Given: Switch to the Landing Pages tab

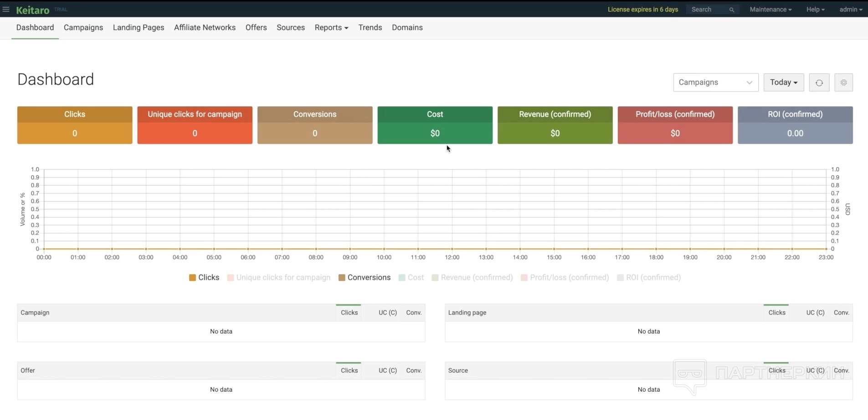Looking at the screenshot, I should pyautogui.click(x=139, y=27).
